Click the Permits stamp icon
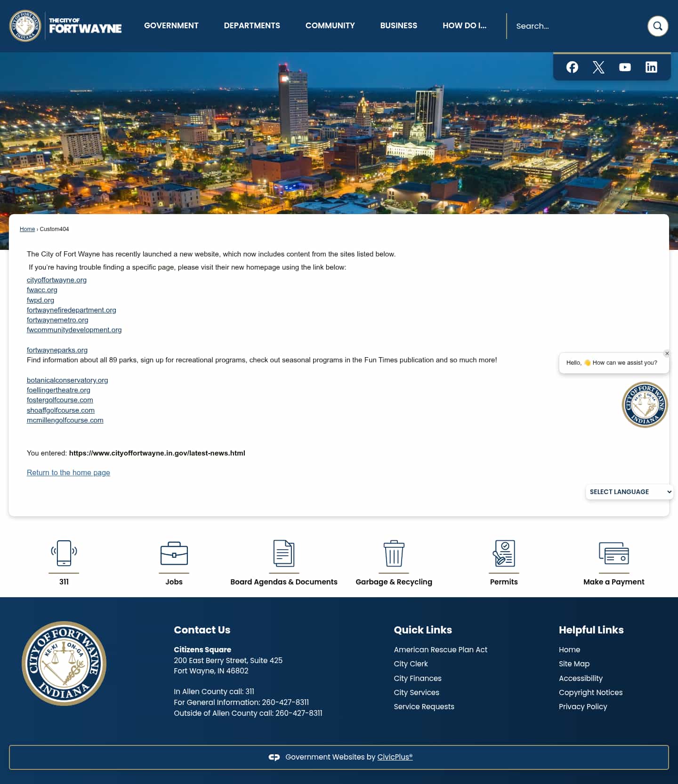This screenshot has height=784, width=678. [504, 553]
